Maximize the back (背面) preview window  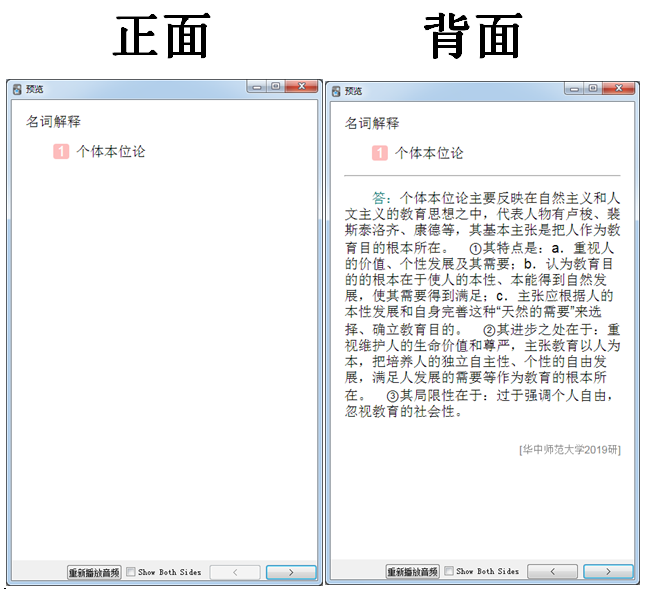point(593,88)
